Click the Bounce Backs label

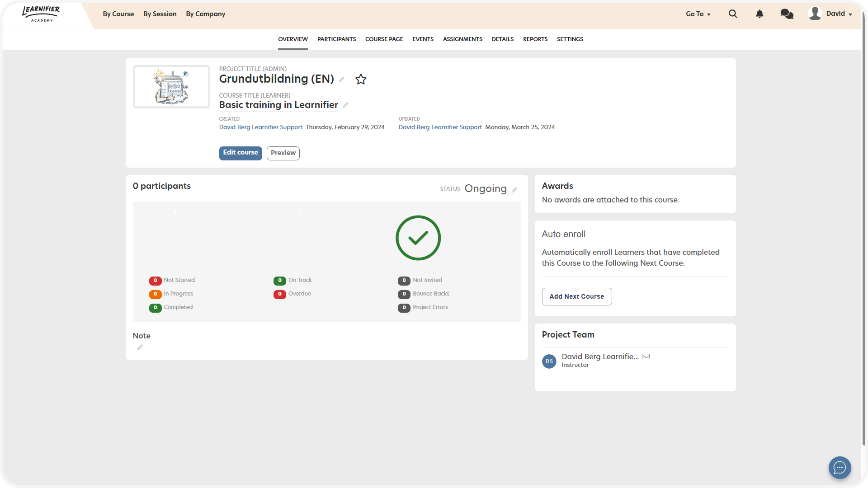tap(431, 294)
